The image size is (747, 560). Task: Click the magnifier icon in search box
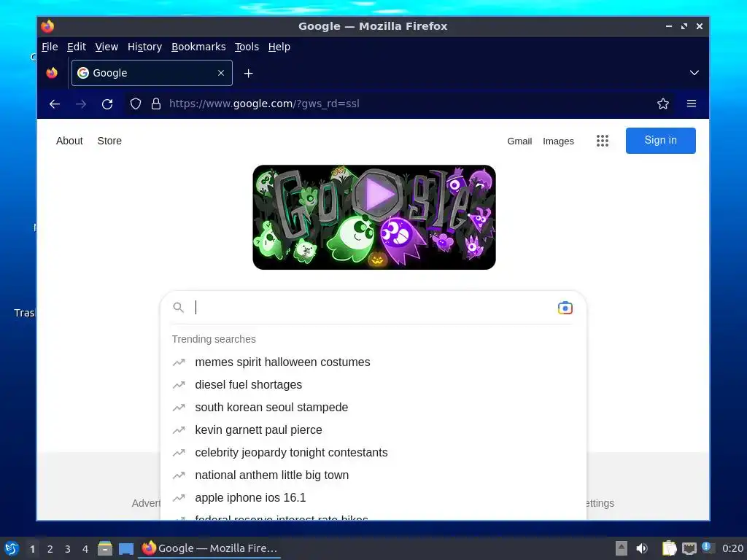pyautogui.click(x=179, y=308)
